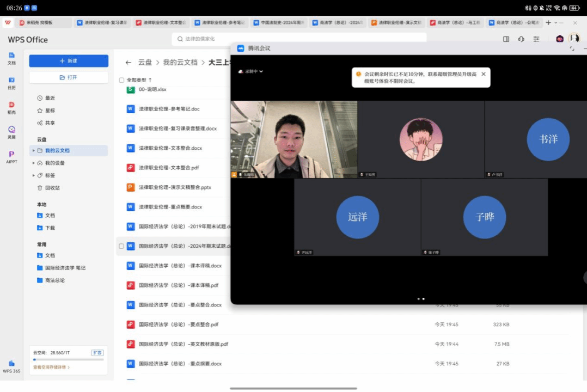This screenshot has width=587, height=392.
Task: Toggle the sort arrow beside 全部类型
Action: coord(150,80)
